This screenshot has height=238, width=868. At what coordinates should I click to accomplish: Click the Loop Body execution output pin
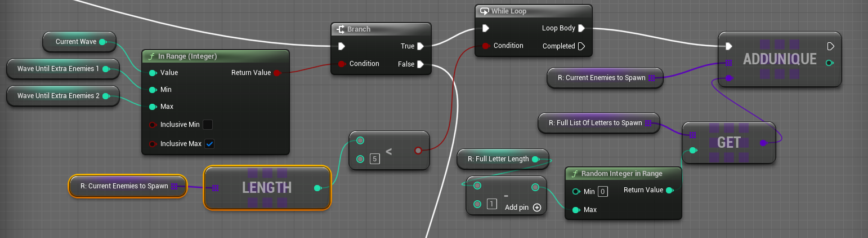581,28
